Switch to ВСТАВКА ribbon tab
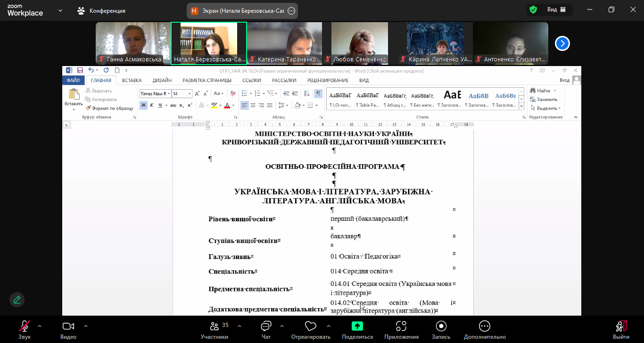Screen dimensions: 644x343 tap(132, 81)
